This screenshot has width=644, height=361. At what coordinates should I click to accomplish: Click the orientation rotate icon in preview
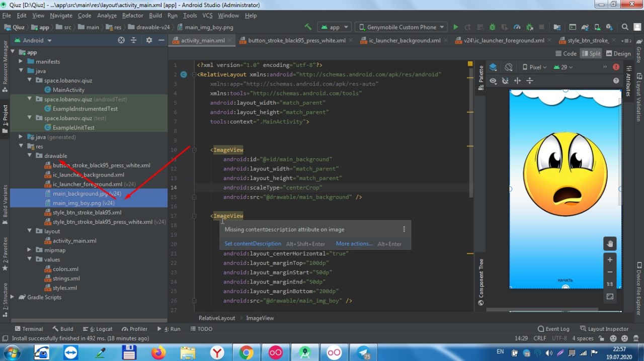509,67
